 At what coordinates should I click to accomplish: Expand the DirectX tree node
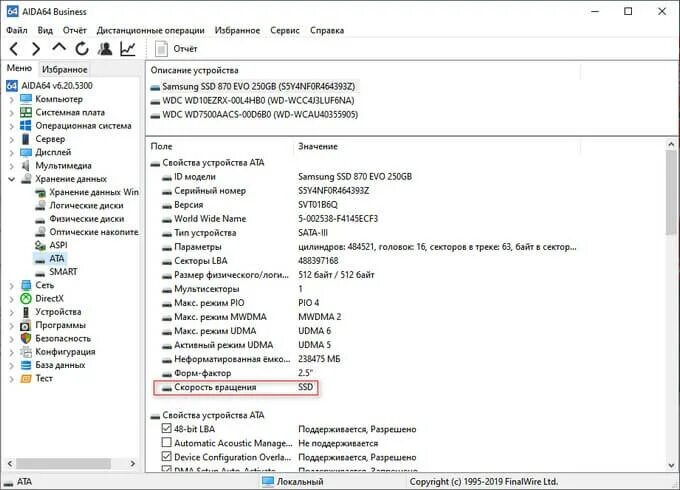(12, 299)
